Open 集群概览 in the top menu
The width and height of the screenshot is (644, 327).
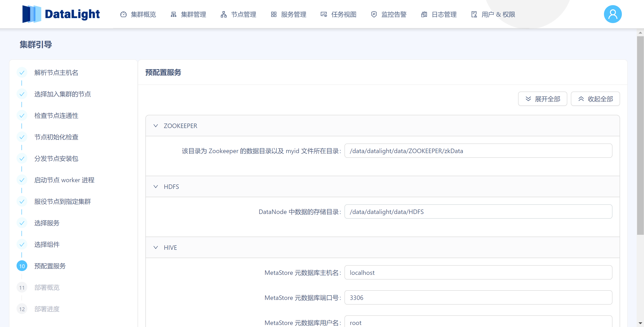coord(143,15)
